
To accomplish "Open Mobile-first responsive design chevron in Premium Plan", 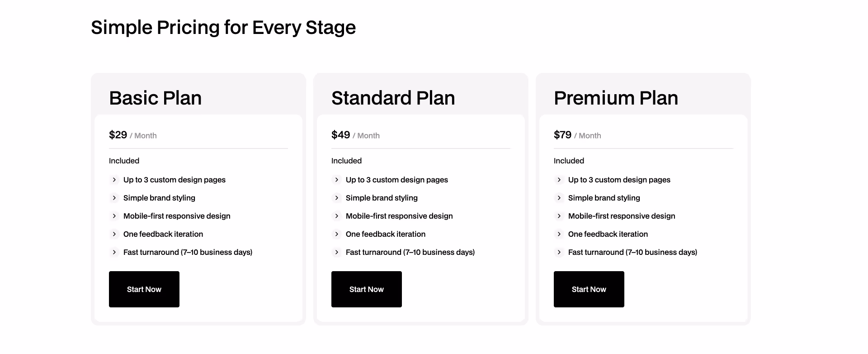I will (559, 216).
